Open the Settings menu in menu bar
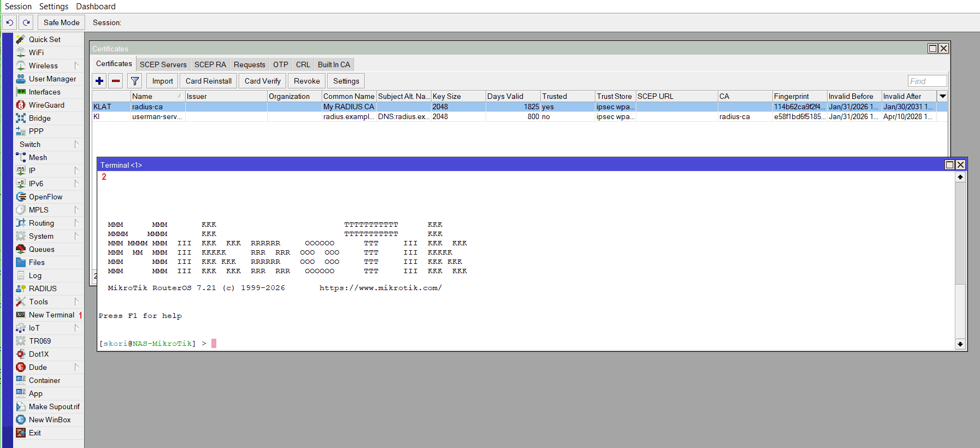The height and width of the screenshot is (448, 980). [x=54, y=7]
